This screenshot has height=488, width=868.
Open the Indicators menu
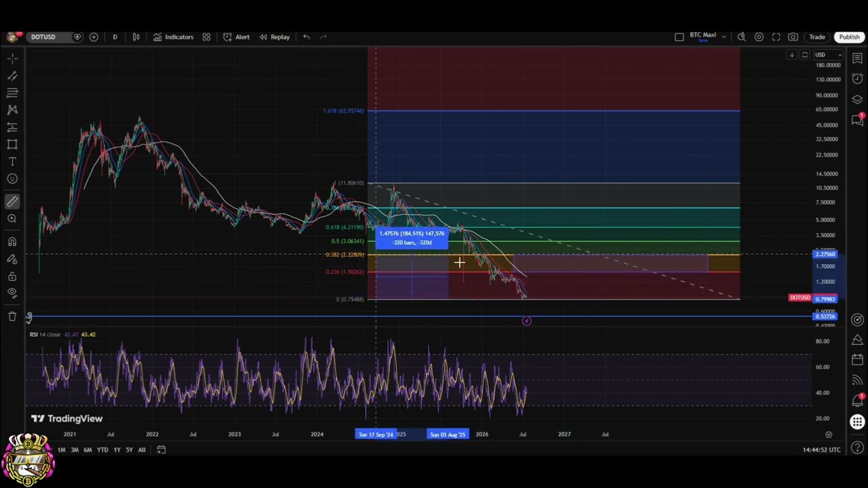coord(173,37)
